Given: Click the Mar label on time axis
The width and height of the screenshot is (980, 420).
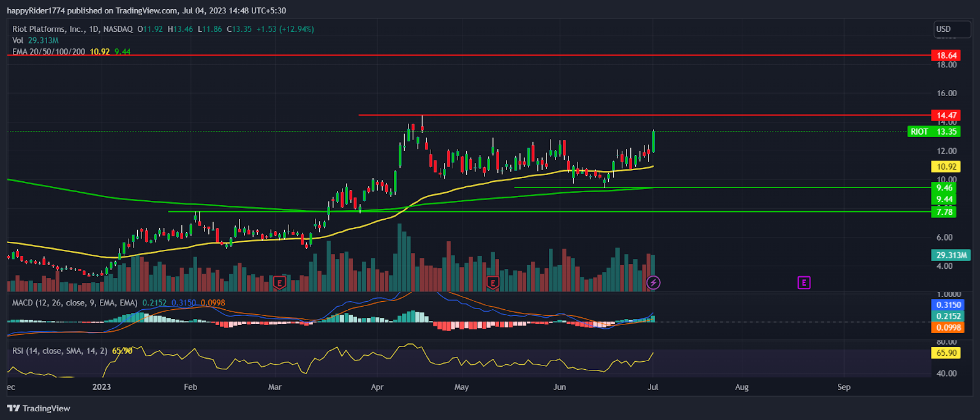Looking at the screenshot, I should click(x=275, y=387).
